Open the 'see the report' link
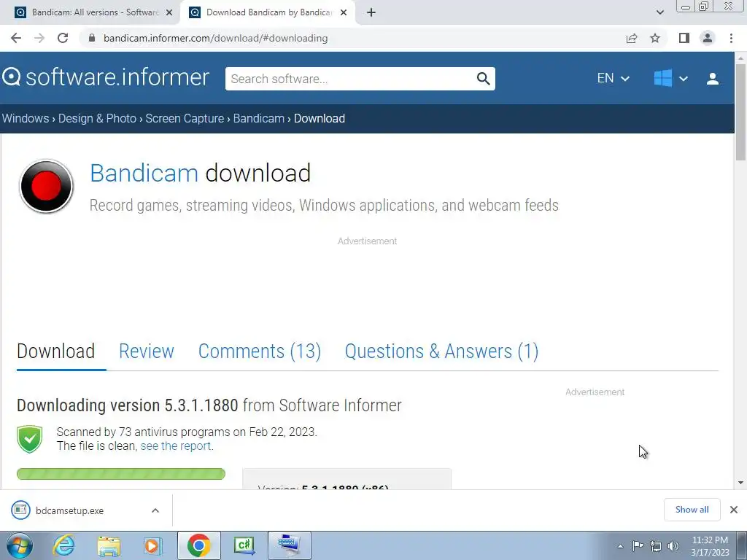 pos(175,446)
